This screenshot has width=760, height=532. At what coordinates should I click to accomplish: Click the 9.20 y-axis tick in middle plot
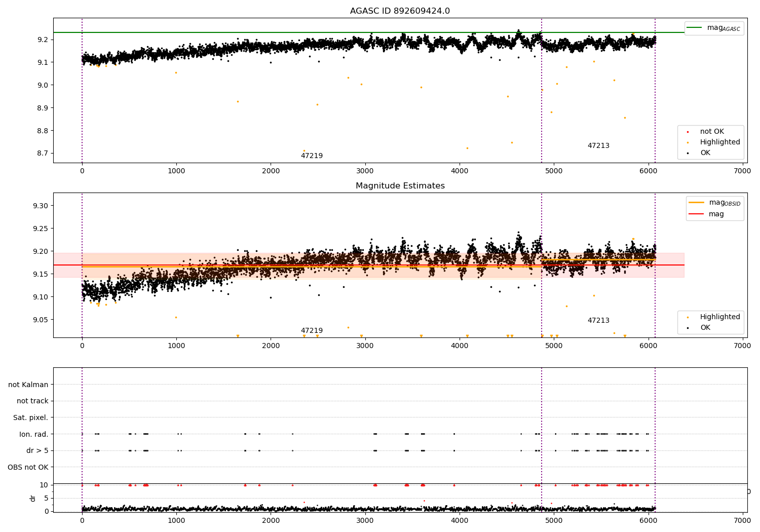pos(40,251)
